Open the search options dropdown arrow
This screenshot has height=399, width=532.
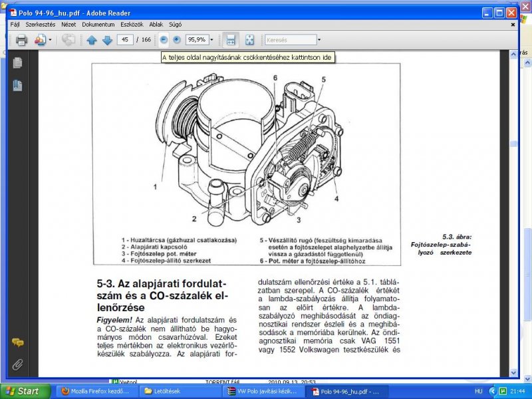319,40
